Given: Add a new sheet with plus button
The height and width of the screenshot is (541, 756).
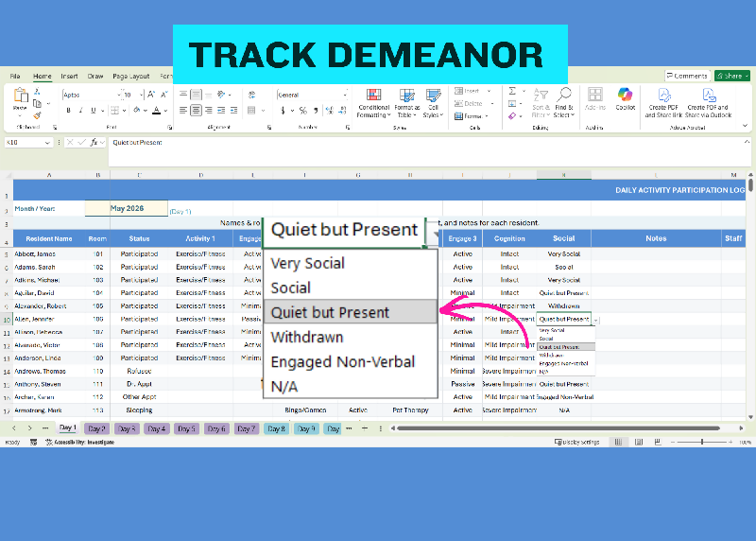Looking at the screenshot, I should (x=365, y=428).
